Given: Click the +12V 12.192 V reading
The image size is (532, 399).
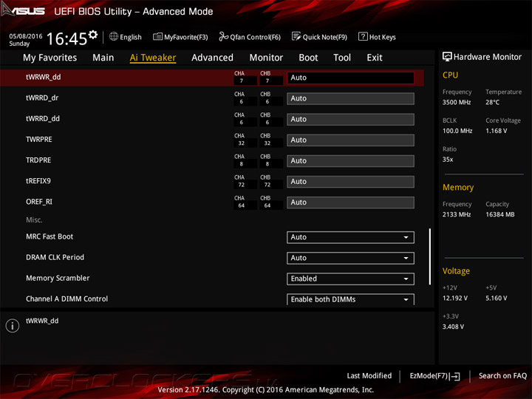Looking at the screenshot, I should coord(454,298).
